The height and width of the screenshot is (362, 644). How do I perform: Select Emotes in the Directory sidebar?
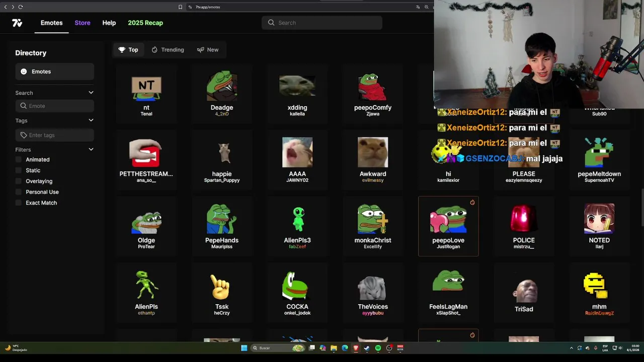click(x=55, y=71)
